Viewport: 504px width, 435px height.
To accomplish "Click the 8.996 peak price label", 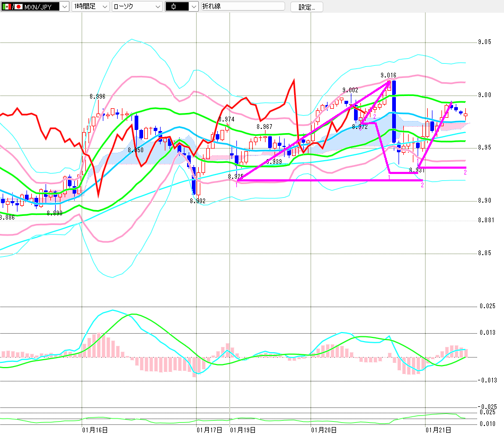I will click(97, 97).
